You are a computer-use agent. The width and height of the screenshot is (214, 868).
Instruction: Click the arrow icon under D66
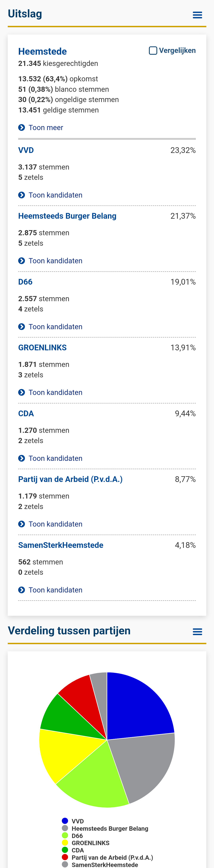pyautogui.click(x=22, y=326)
